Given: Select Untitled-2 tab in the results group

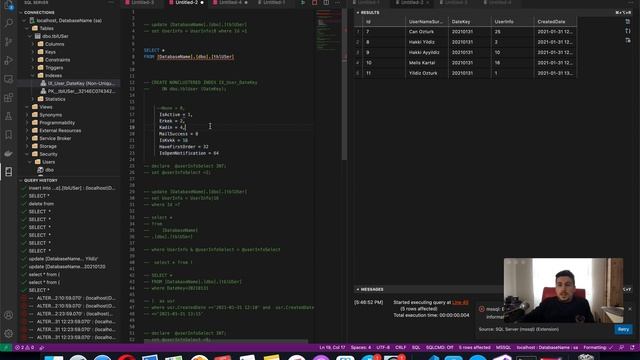Looking at the screenshot, I should tap(411, 2).
